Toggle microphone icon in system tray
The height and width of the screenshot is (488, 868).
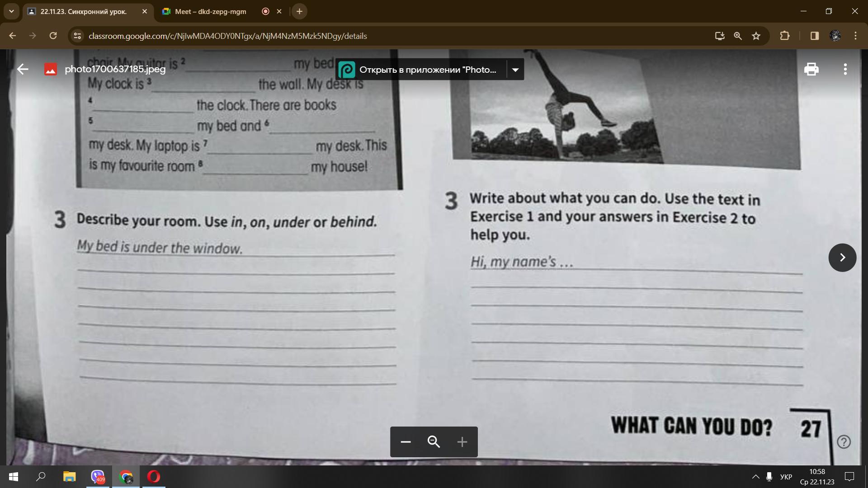pyautogui.click(x=769, y=477)
